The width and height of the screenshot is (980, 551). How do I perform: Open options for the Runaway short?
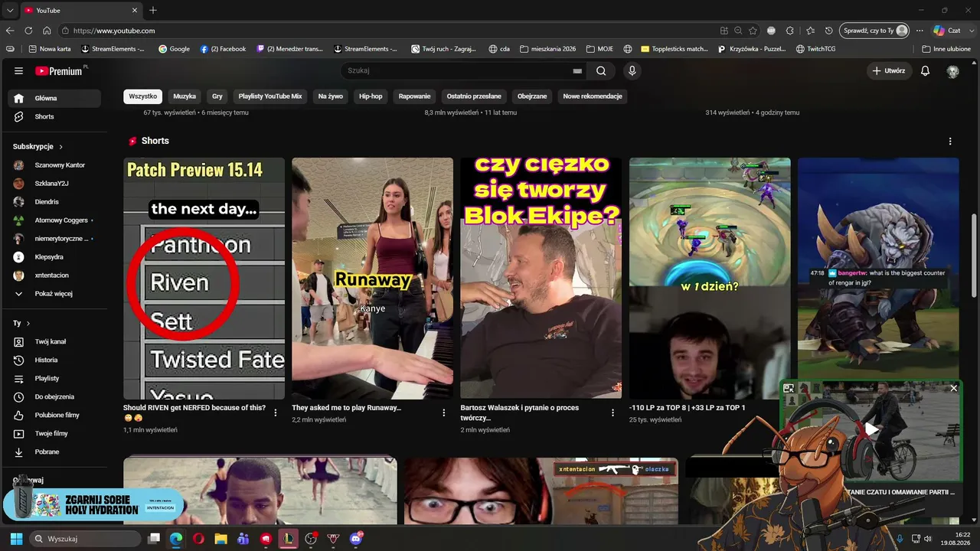click(x=444, y=412)
